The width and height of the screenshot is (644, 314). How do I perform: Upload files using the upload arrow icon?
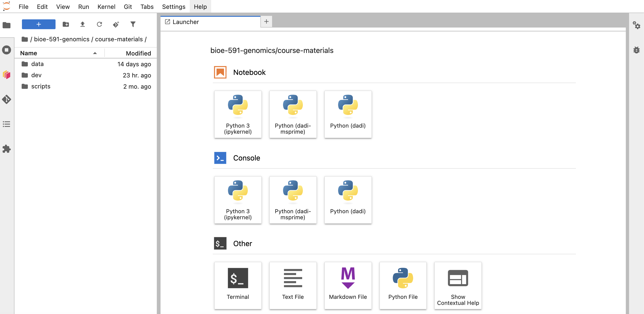(83, 24)
